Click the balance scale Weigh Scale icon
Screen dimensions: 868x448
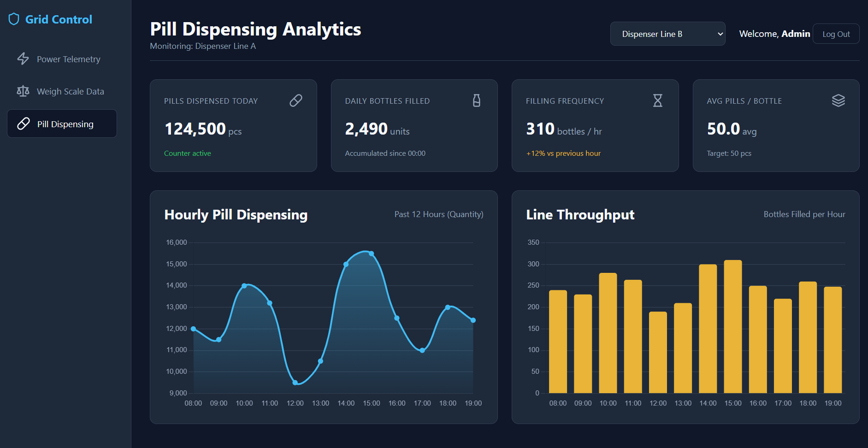[x=23, y=91]
